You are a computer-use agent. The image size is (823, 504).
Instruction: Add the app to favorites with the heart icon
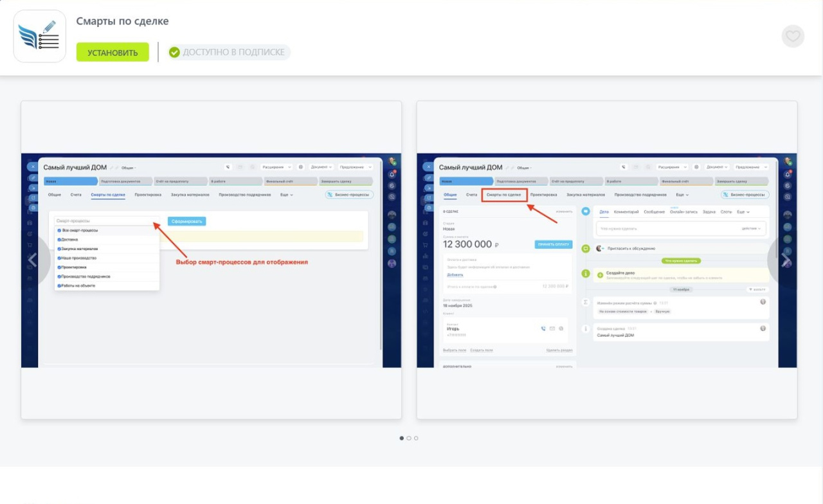pos(793,36)
